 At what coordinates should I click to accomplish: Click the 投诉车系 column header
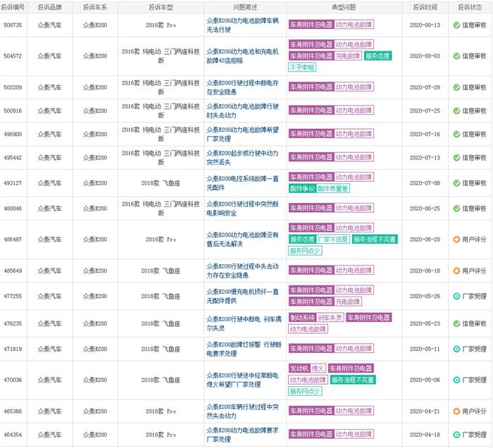(95, 7)
